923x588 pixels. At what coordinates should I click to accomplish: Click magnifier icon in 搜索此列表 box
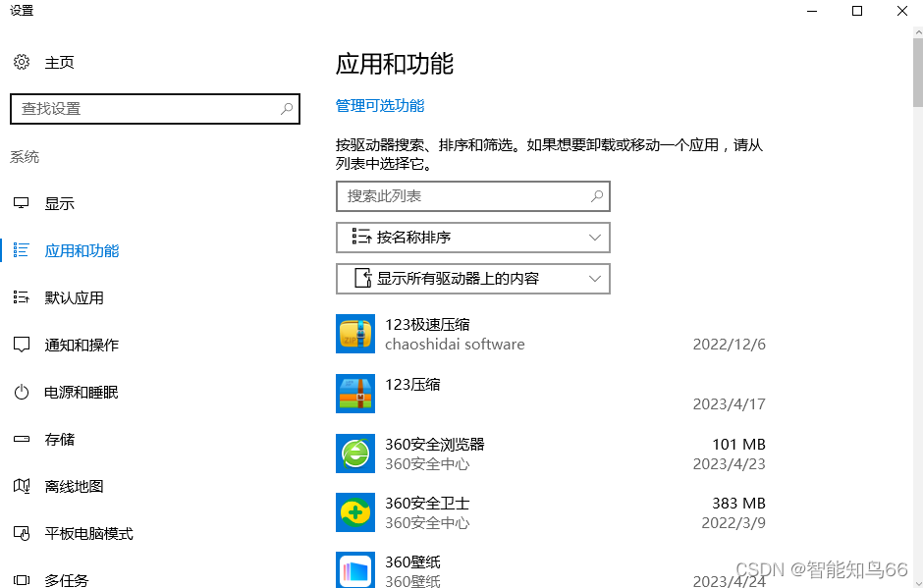tap(597, 196)
